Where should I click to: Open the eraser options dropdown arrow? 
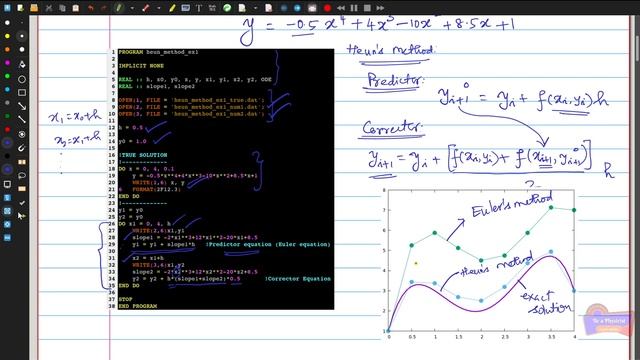click(x=159, y=8)
